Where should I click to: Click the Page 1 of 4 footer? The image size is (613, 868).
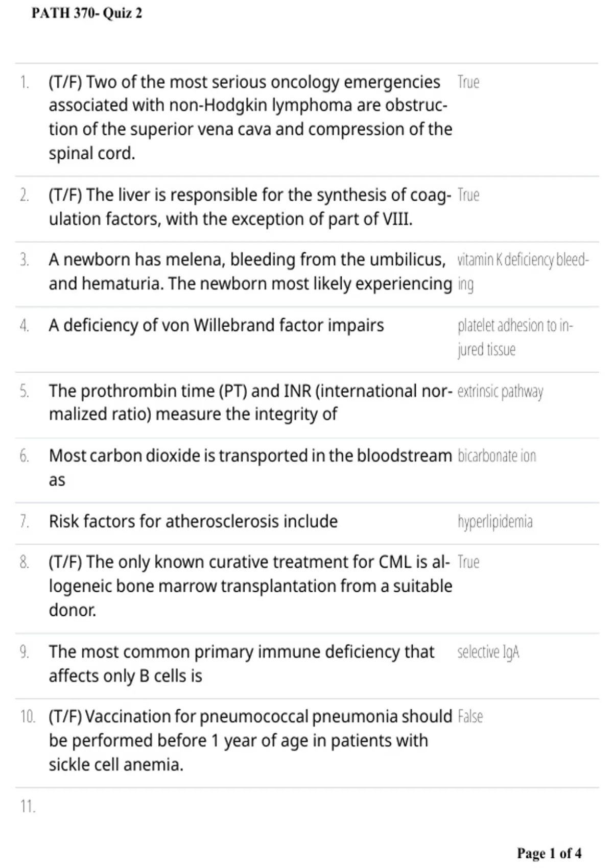pos(549,853)
